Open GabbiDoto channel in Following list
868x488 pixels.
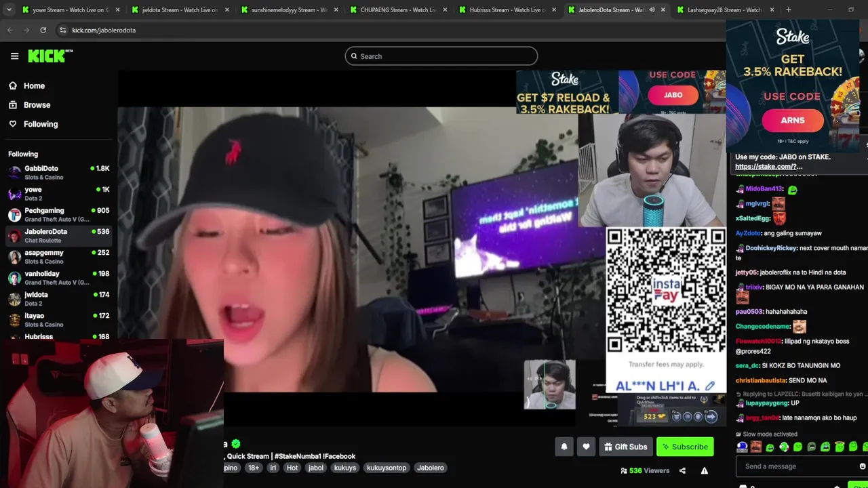(58, 172)
